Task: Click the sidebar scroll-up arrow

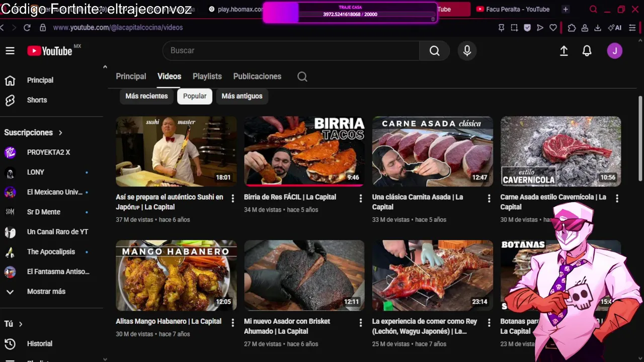Action: (105, 67)
